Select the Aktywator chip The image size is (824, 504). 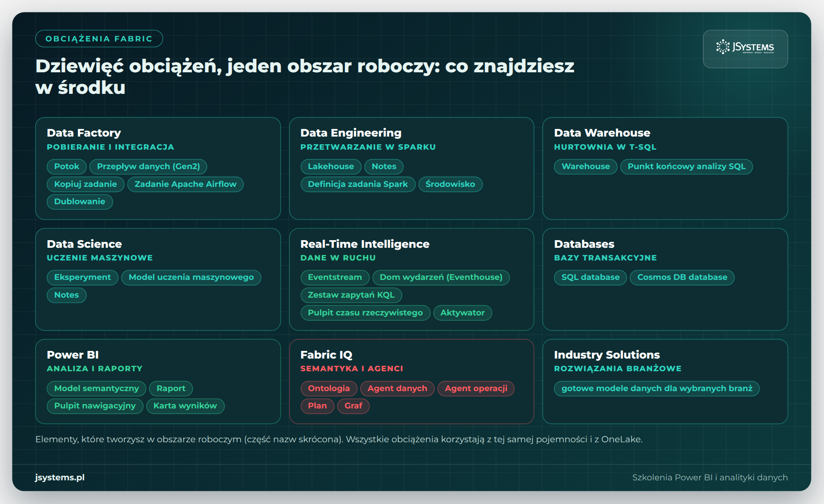coord(463,313)
